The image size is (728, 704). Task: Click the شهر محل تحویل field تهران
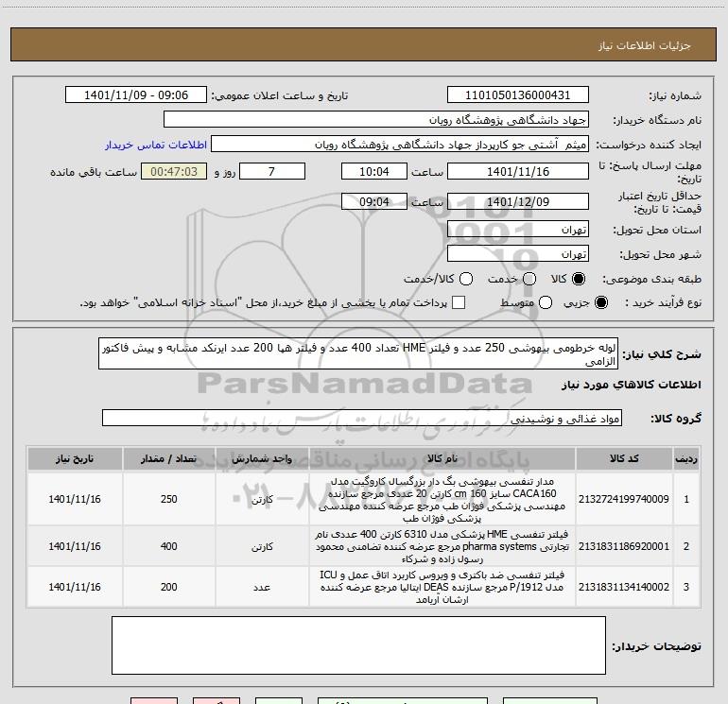518,254
